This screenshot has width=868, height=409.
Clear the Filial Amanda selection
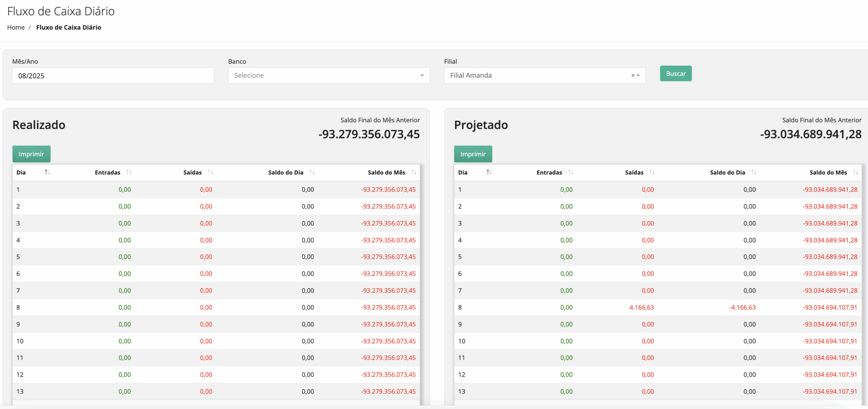click(633, 75)
